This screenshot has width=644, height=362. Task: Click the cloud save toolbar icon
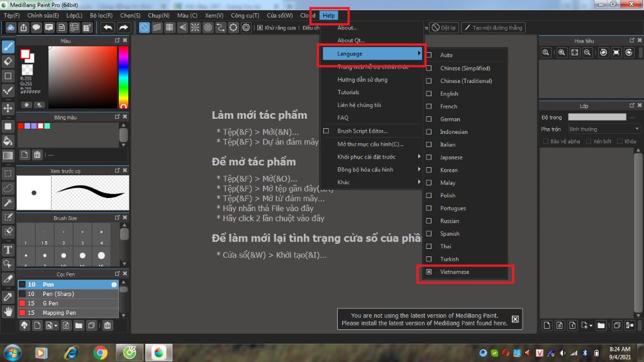pyautogui.click(x=11, y=28)
